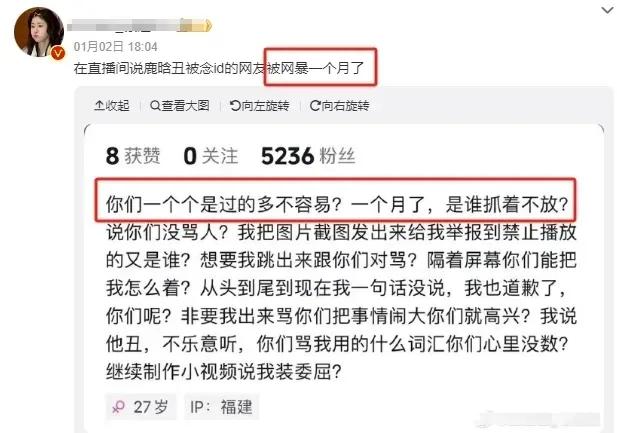This screenshot has width=617, height=433.
Task: Rotate the image with 向右旋转
Action: pyautogui.click(x=340, y=105)
